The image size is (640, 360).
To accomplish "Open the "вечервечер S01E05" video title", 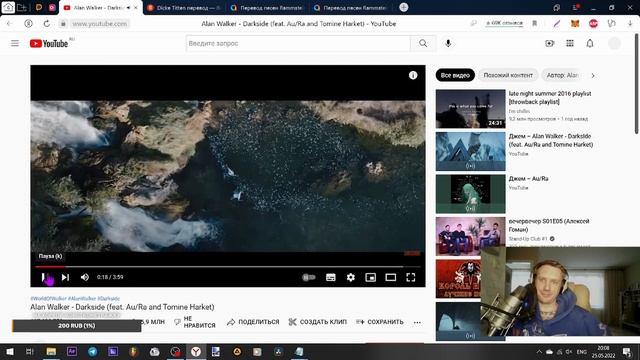I will (x=549, y=225).
